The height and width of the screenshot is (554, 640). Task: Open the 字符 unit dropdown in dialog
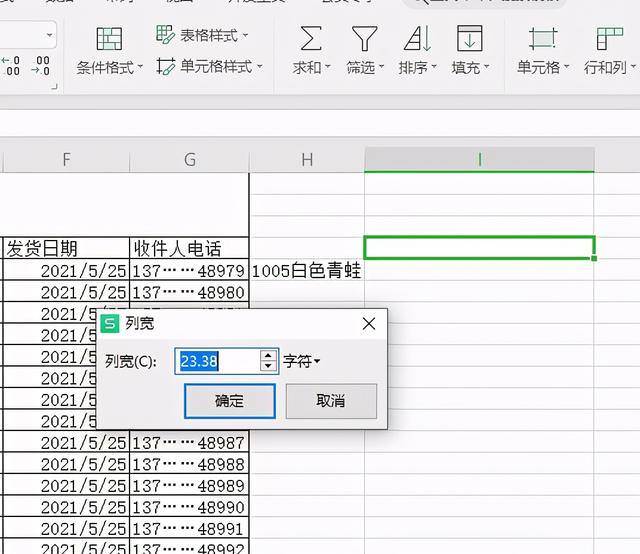[302, 361]
